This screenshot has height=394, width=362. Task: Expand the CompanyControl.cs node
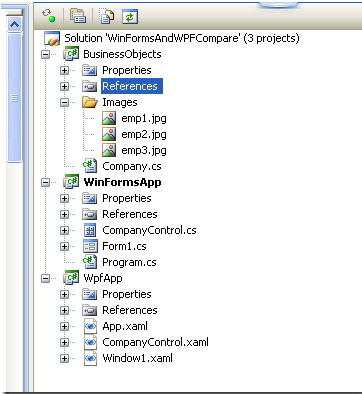64,230
